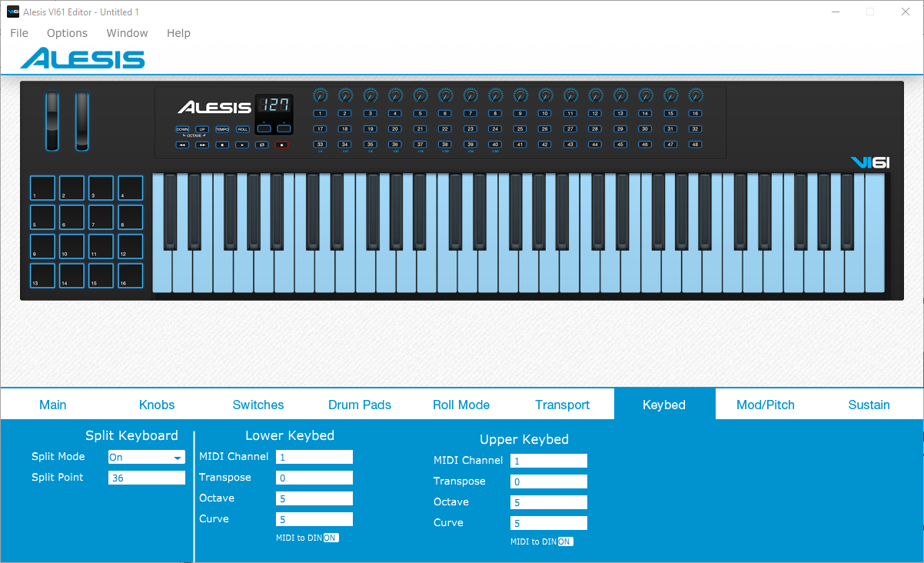Switch to the Roll Mode tab
The width and height of the screenshot is (924, 563).
(x=461, y=405)
